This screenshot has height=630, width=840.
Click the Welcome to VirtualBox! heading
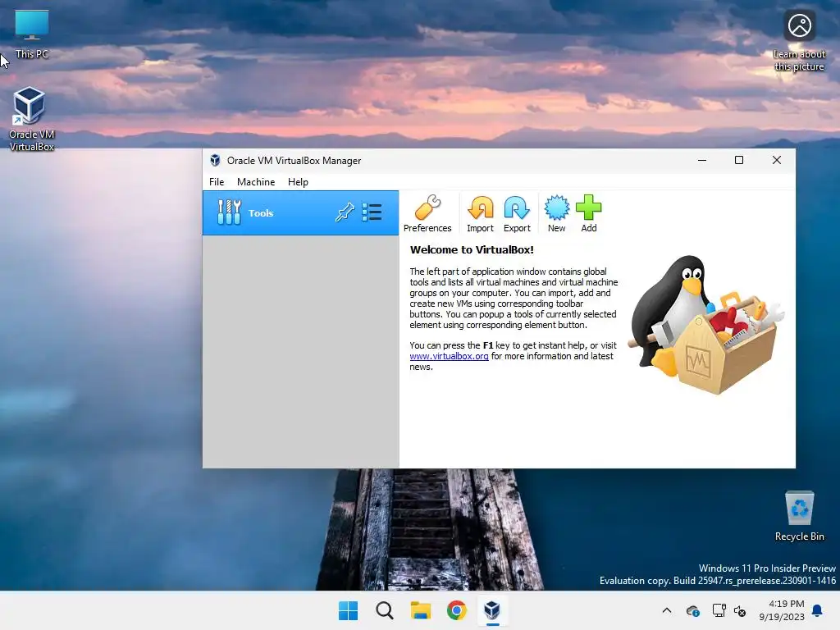(472, 249)
